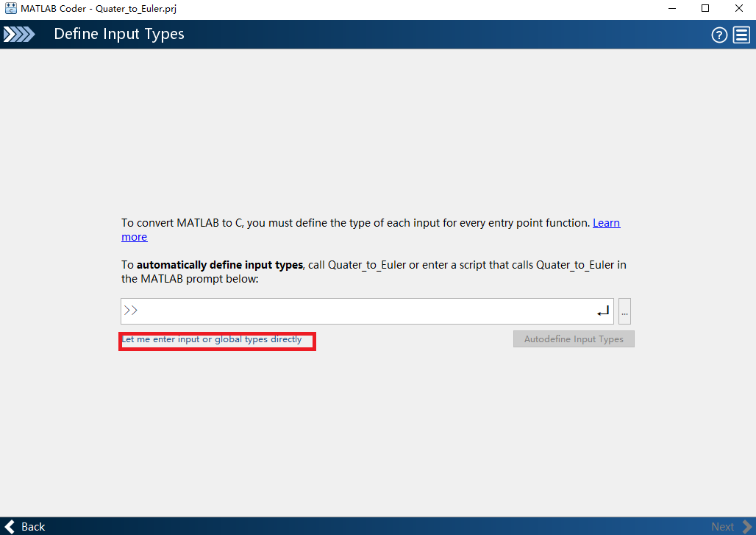This screenshot has height=535, width=756.
Task: Focus the MATLAB prompt input field
Action: click(x=367, y=311)
